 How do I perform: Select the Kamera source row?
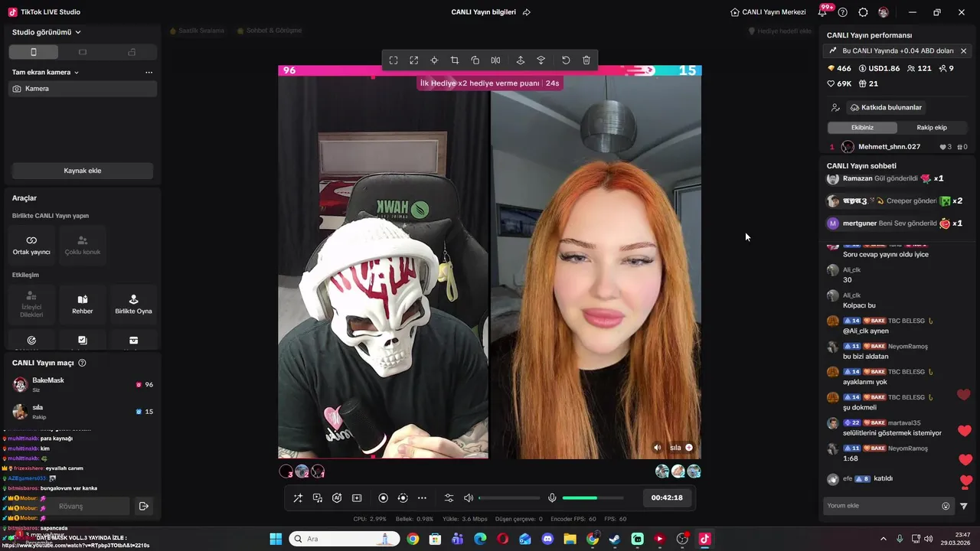tap(83, 89)
